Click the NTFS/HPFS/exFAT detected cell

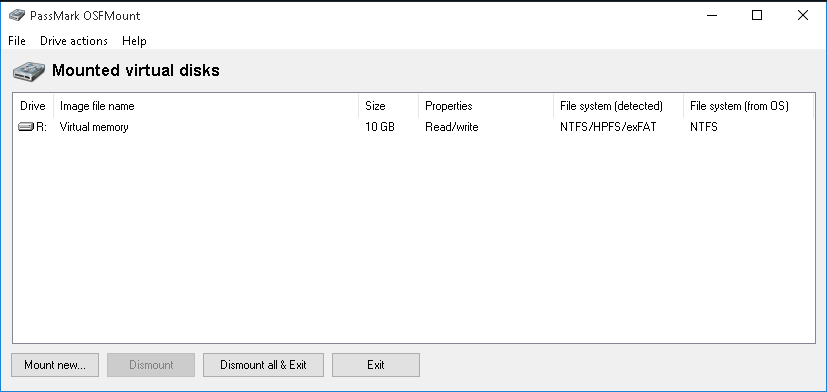coord(608,127)
